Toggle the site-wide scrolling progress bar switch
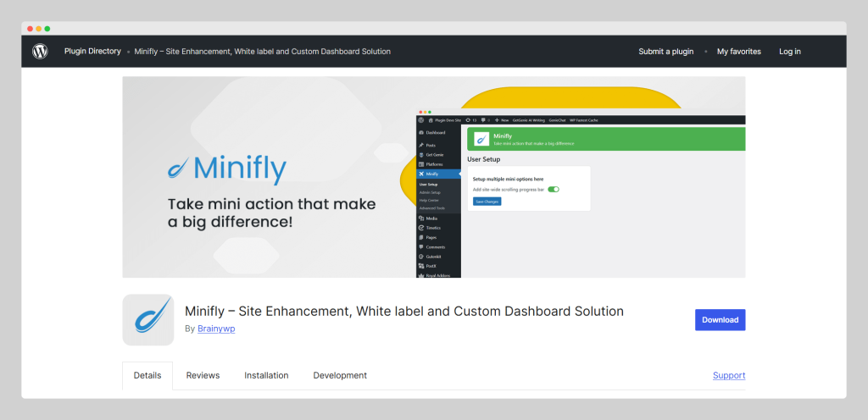This screenshot has width=868, height=420. (554, 190)
